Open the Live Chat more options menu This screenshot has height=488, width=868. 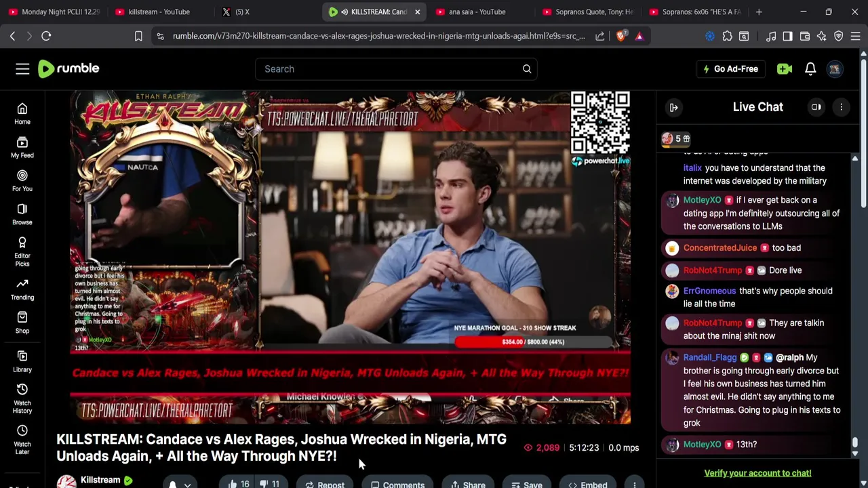841,107
